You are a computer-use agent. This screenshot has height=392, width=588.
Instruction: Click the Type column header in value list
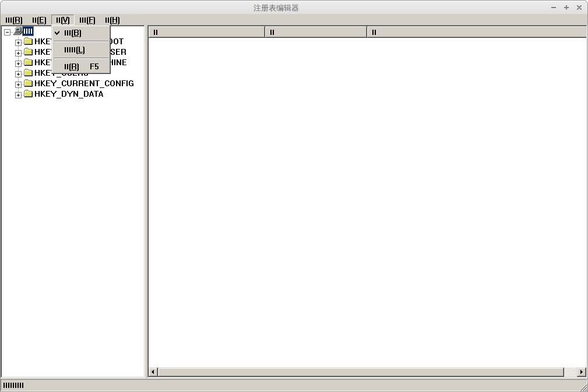(316, 32)
